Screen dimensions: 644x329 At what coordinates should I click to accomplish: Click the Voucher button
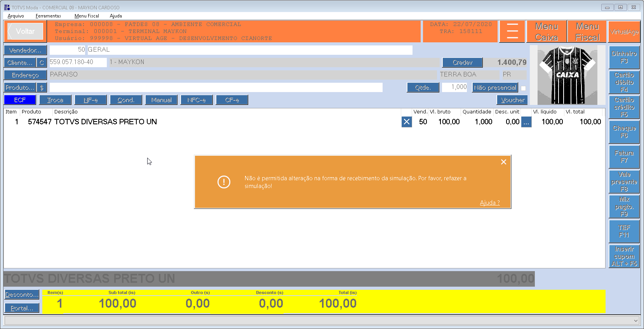512,100
